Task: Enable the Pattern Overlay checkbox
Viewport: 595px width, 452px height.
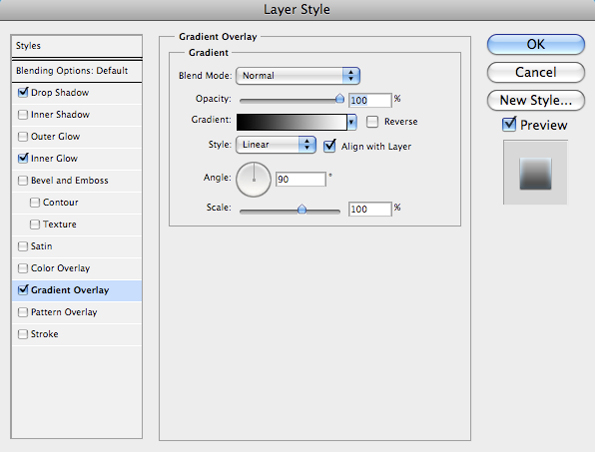Action: (x=23, y=312)
